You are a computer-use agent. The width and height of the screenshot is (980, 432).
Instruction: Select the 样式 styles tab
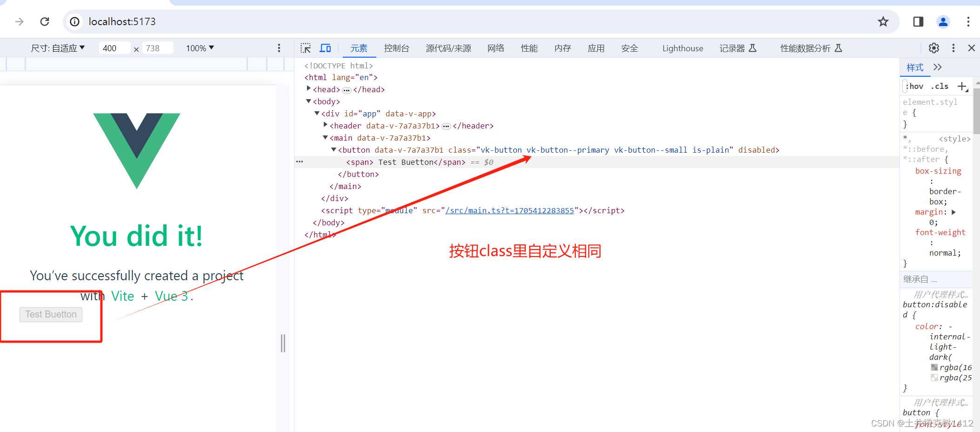tap(915, 67)
